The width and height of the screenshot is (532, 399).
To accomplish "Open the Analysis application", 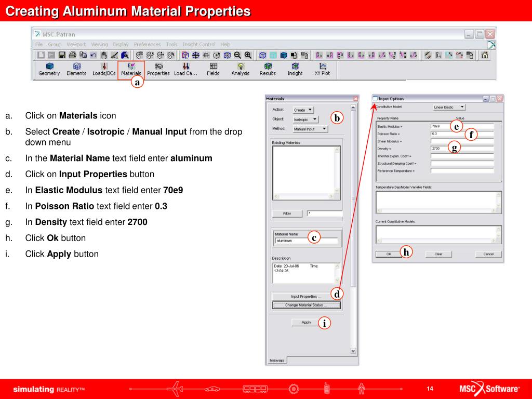I will [240, 69].
